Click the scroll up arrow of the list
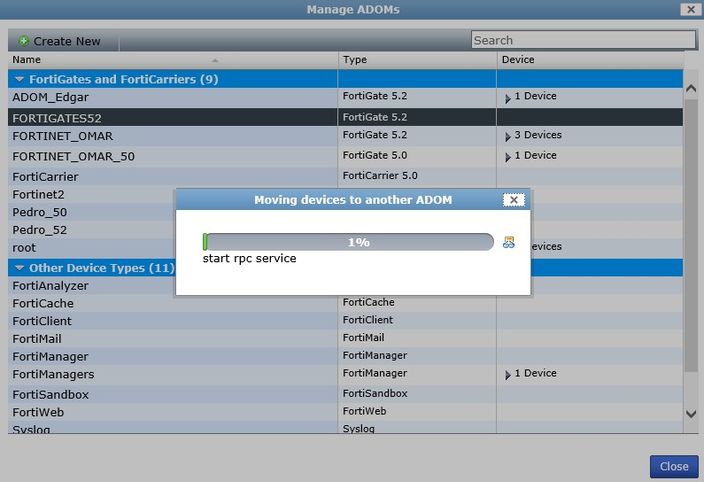The width and height of the screenshot is (704, 482). point(691,88)
